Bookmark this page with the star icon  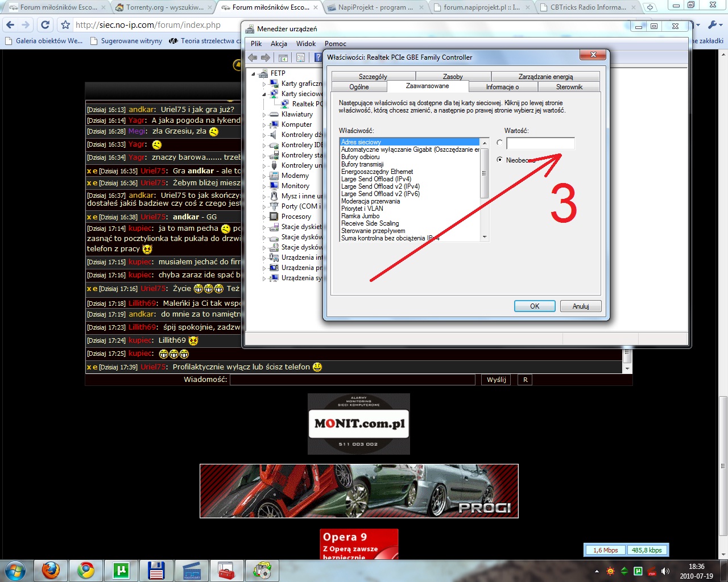coord(65,25)
